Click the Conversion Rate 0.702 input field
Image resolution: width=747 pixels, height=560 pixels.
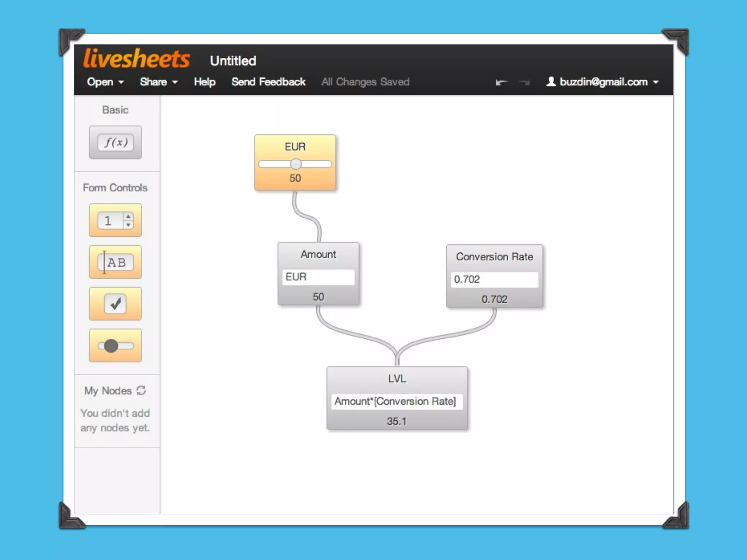(x=494, y=279)
